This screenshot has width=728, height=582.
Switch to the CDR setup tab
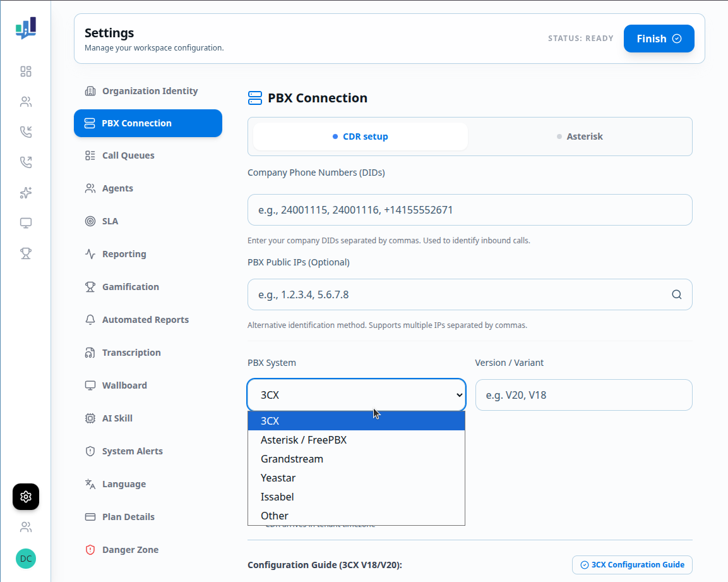[x=361, y=136]
